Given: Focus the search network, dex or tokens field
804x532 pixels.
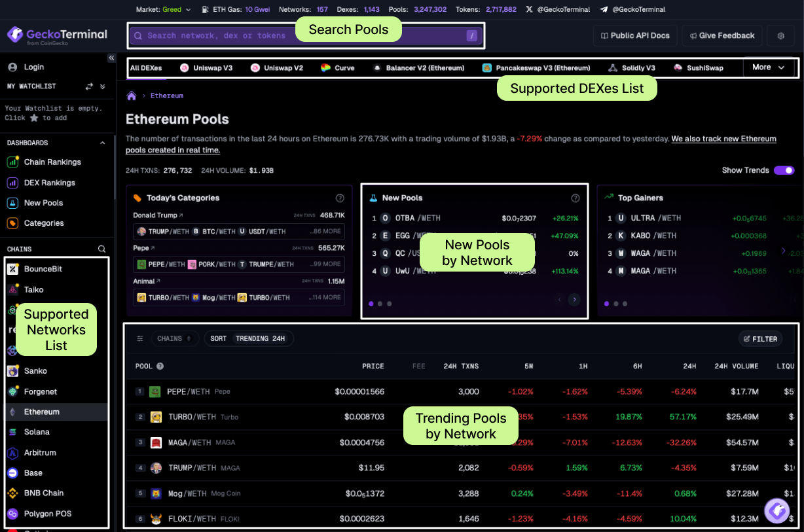Looking at the screenshot, I should (306, 36).
